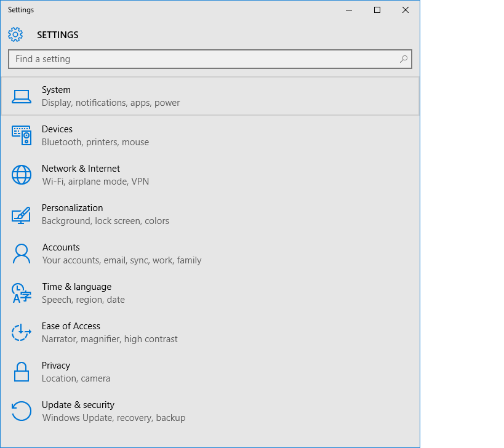Open the 'Display, notifications, apps, power' category
This screenshot has width=504, height=448.
pos(111,103)
